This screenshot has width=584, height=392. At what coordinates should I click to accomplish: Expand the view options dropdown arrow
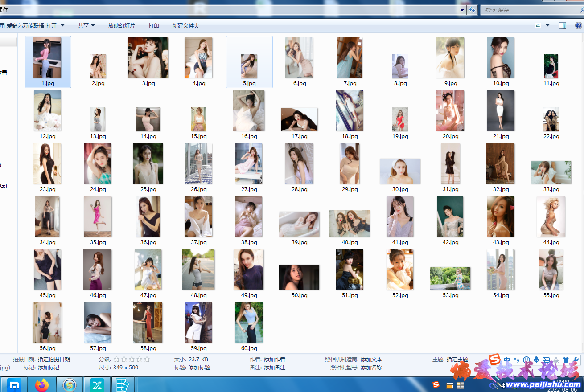pyautogui.click(x=548, y=26)
